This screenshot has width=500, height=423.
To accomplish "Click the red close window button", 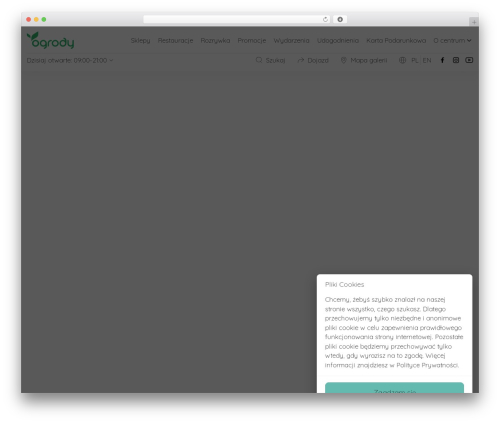I will pos(29,19).
